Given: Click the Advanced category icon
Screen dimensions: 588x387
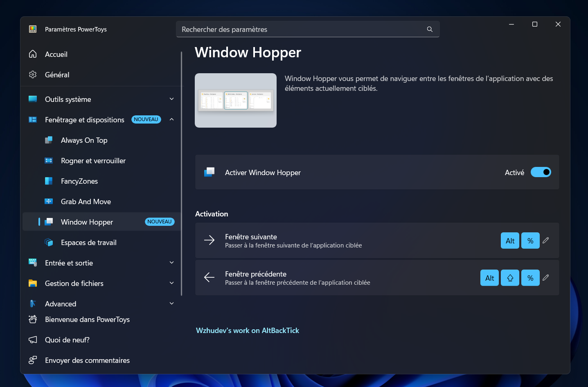Looking at the screenshot, I should pyautogui.click(x=33, y=304).
